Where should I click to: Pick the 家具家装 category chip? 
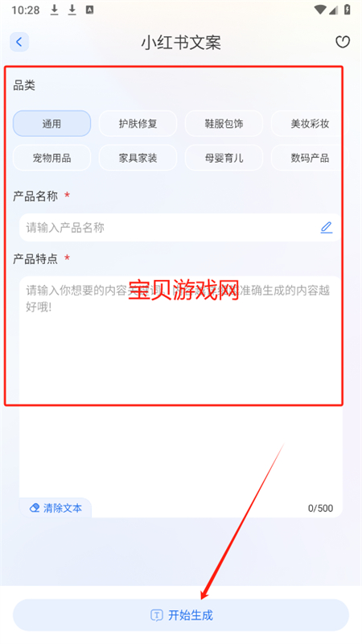tap(138, 158)
